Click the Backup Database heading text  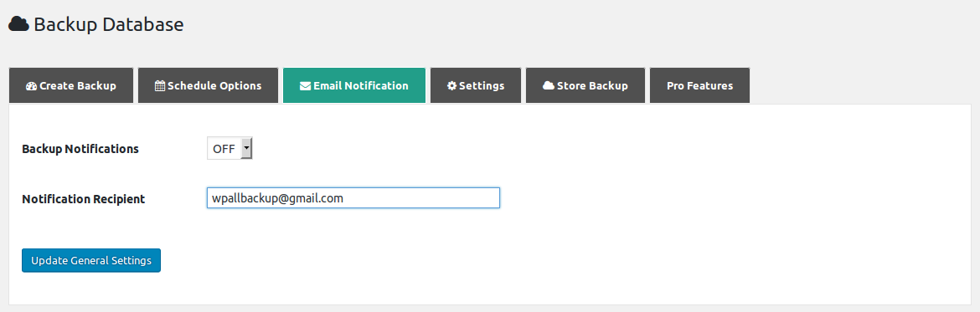(109, 24)
